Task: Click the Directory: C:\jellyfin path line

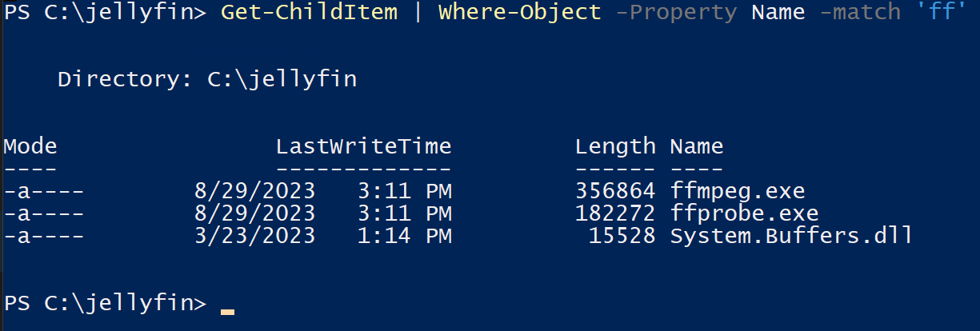Action: coord(207,80)
